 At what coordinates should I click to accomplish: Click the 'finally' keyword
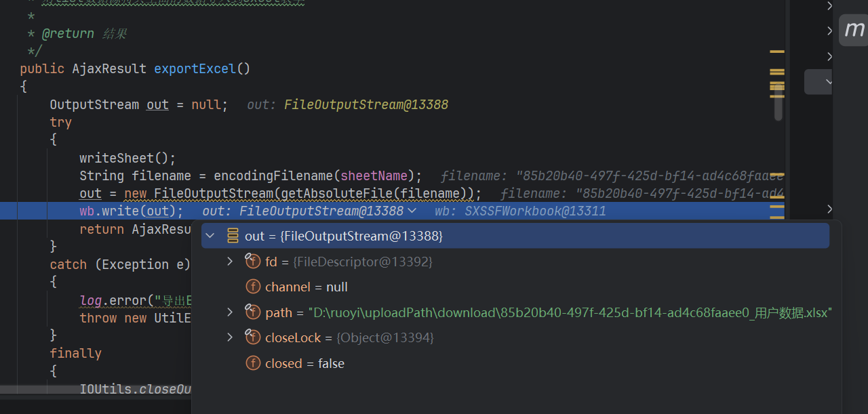[x=75, y=354]
